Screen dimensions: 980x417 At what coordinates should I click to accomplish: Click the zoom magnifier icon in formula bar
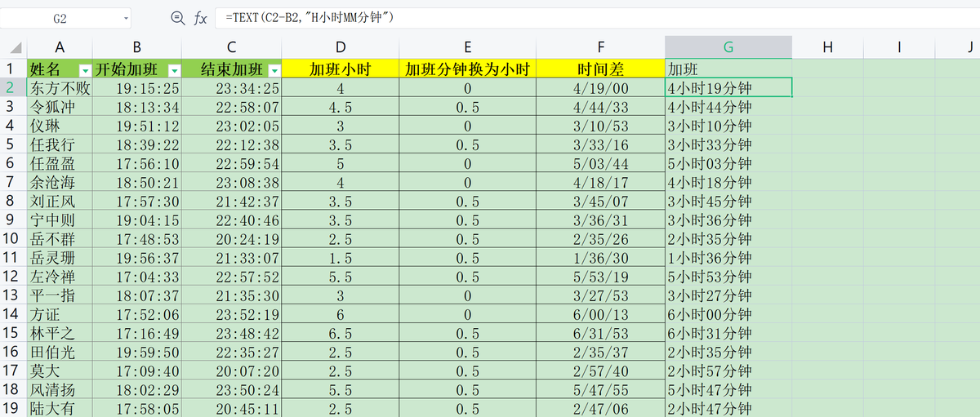177,18
